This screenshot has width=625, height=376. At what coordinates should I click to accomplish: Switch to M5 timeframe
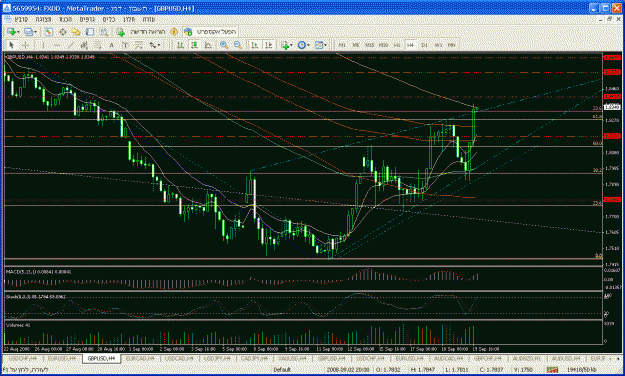tap(356, 45)
